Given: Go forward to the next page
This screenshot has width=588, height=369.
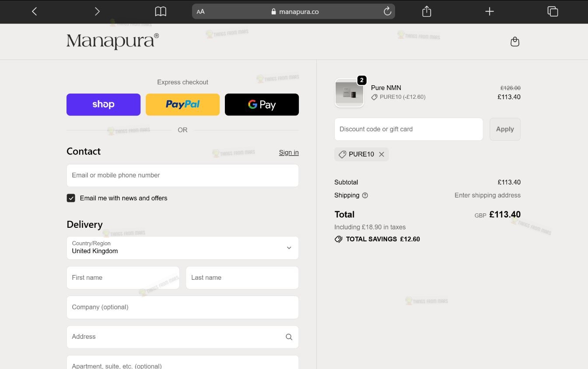Looking at the screenshot, I should click(97, 11).
